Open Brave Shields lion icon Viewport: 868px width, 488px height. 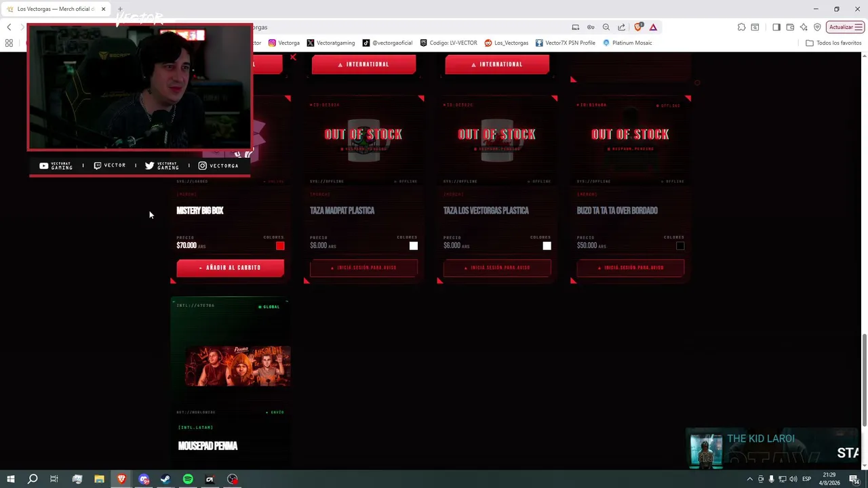(x=638, y=27)
